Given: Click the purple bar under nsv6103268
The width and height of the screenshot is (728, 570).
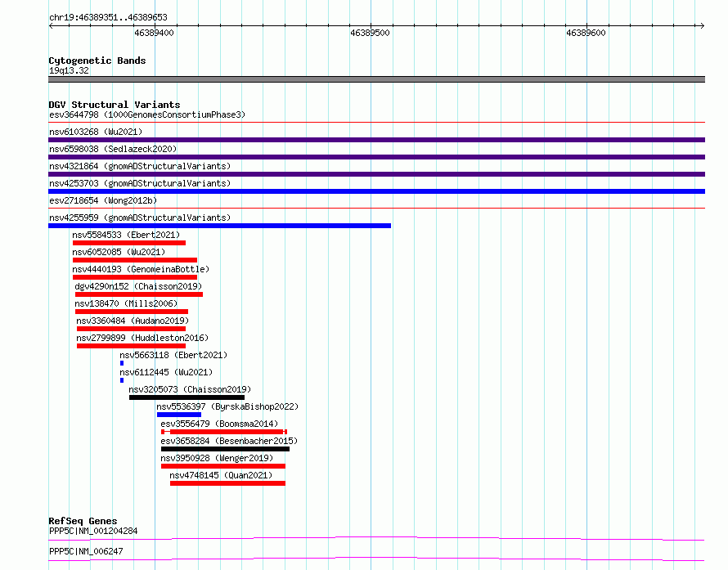Looking at the screenshot, I should [x=376, y=140].
